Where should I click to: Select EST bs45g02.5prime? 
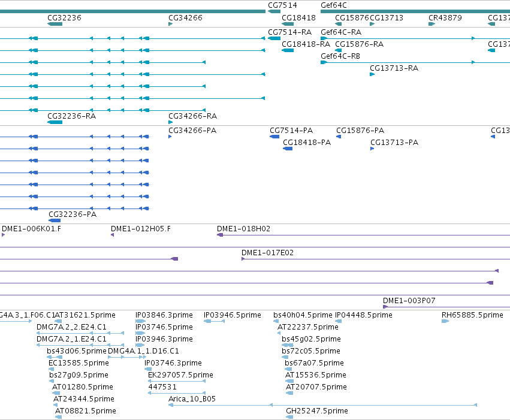[311, 339]
